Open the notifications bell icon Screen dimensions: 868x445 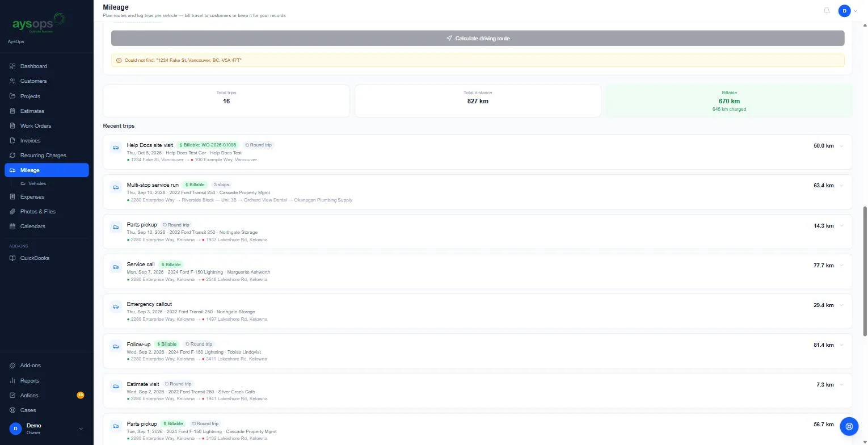[x=827, y=11]
